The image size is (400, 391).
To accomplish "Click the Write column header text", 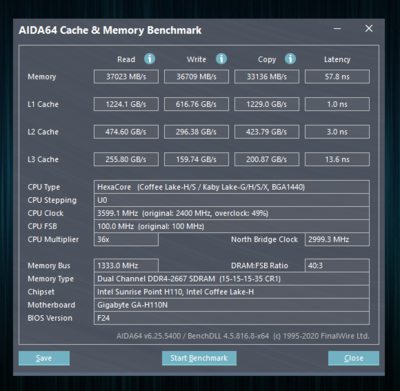I will click(196, 59).
